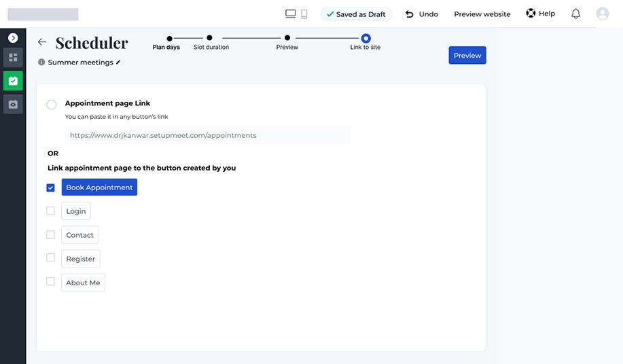Click the appointment URL input field

[x=207, y=135]
